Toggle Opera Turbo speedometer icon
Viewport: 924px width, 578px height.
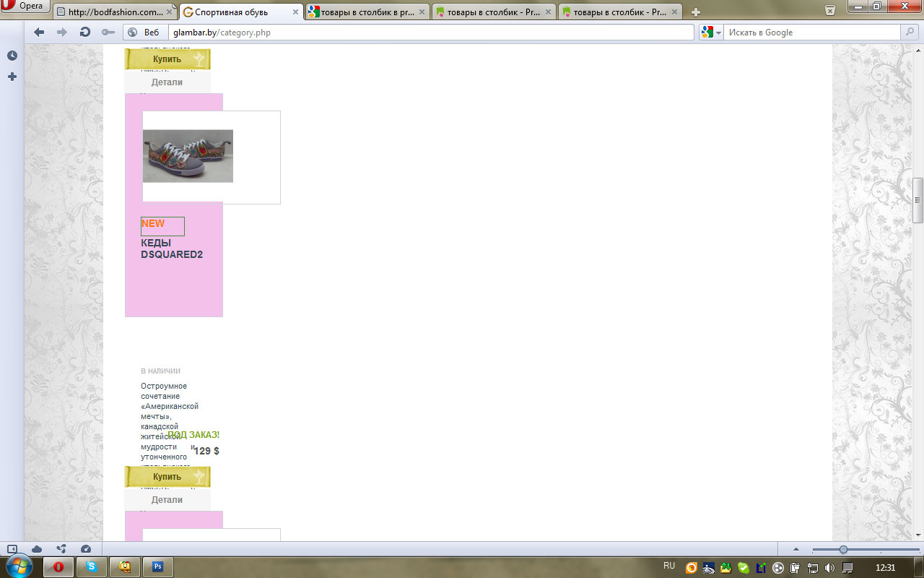[86, 549]
